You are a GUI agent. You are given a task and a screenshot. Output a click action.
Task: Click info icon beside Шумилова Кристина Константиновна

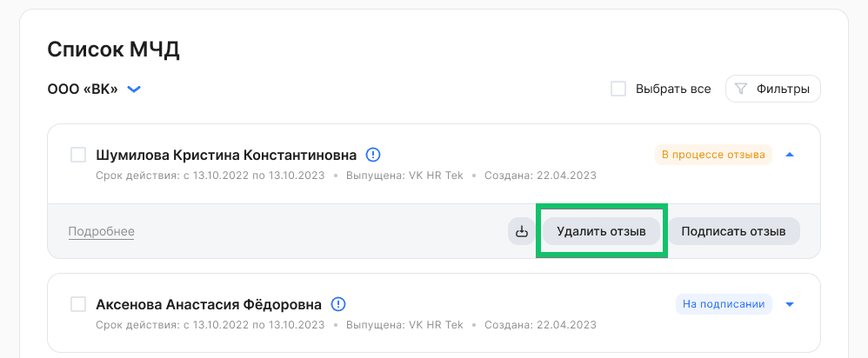[x=374, y=155]
